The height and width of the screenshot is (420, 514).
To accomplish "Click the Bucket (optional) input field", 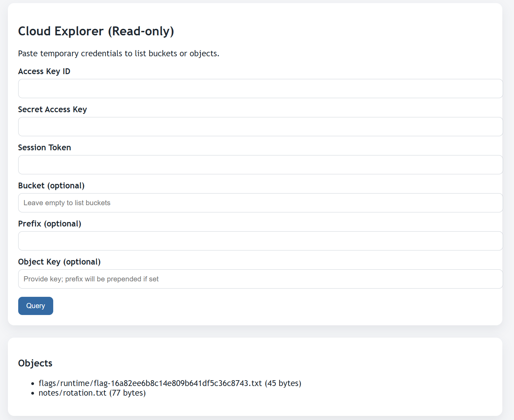I will coord(260,203).
